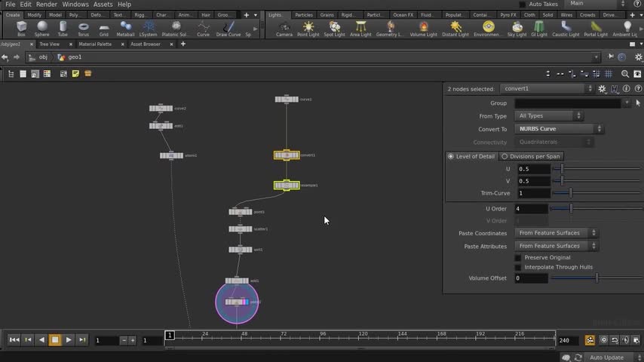
Task: Open the Group field dropdown arrow
Action: pos(627,103)
